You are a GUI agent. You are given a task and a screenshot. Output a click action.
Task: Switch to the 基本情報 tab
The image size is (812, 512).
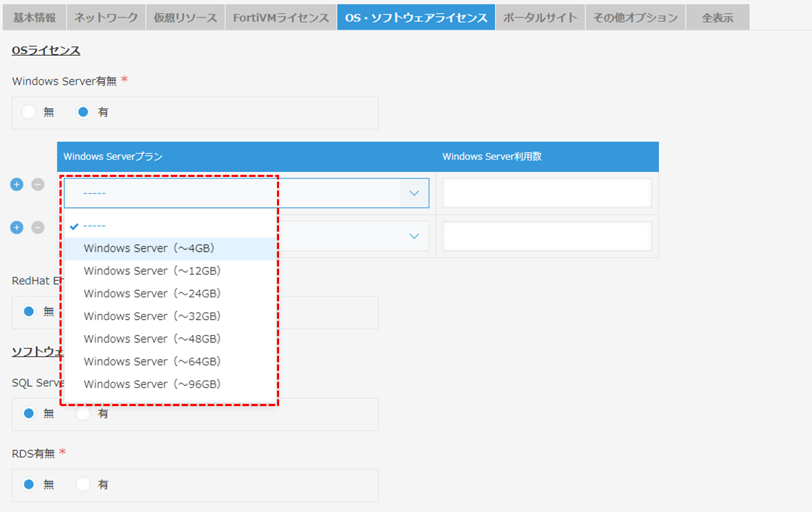pos(34,17)
